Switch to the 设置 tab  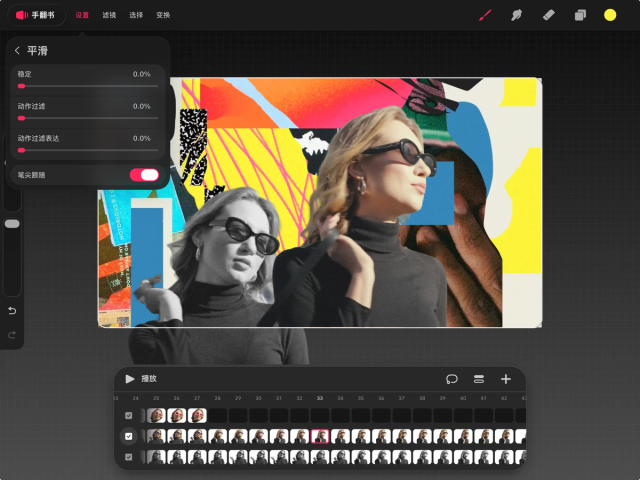82,15
